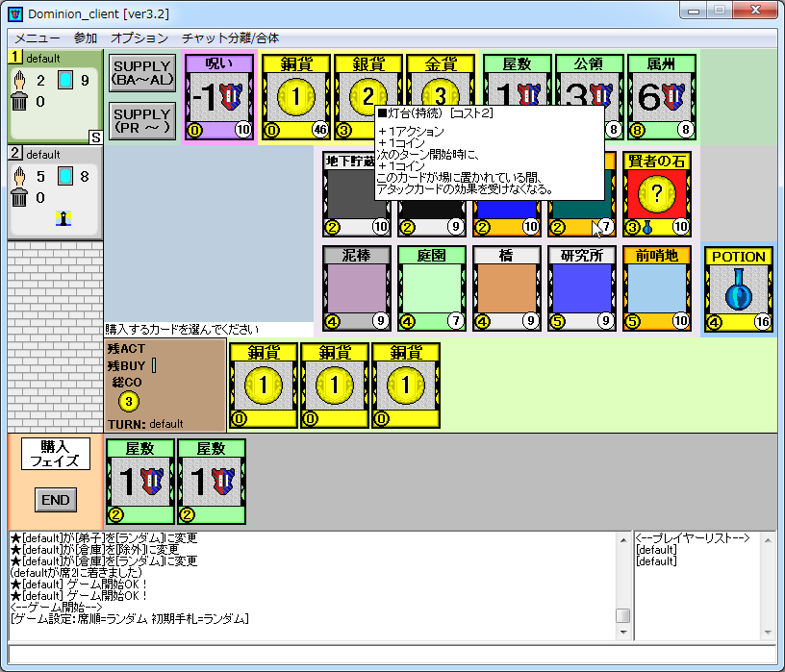Select the 呪い curse card pile
Viewport: 785px width, 672px height.
219,96
